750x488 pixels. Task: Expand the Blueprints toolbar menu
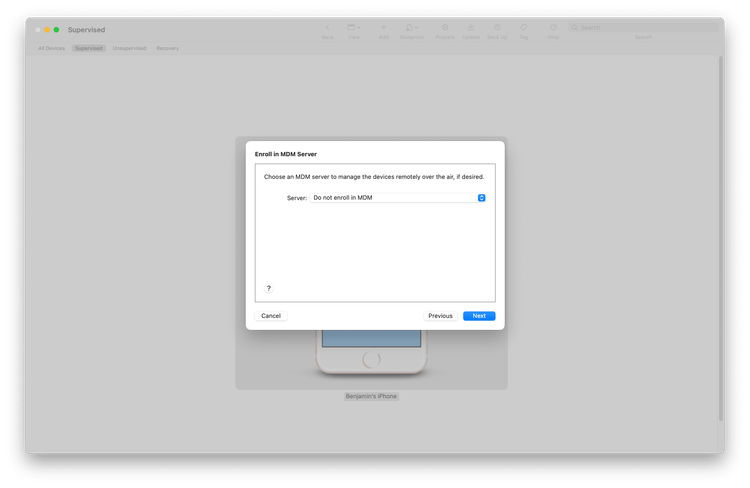click(x=412, y=28)
